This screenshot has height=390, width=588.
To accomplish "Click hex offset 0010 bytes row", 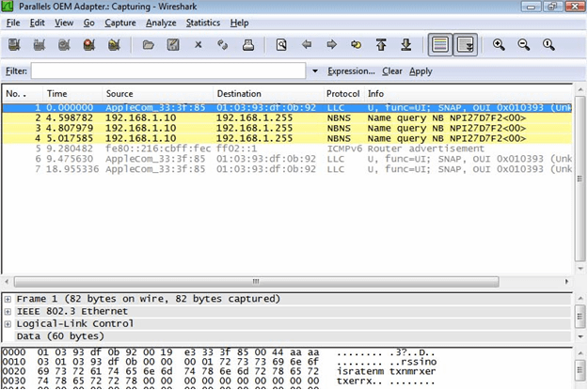I will click(x=219, y=362).
